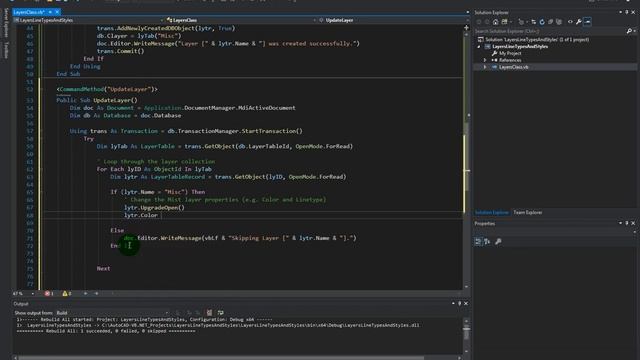Click the Forward arrow in Solution Explorer toolbar
This screenshot has height=360, width=640.
coord(487,22)
